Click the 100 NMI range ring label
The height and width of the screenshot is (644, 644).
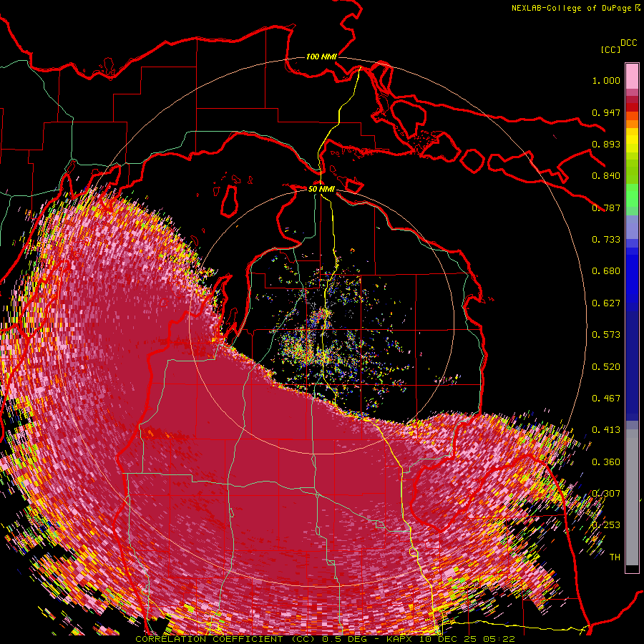pyautogui.click(x=321, y=57)
